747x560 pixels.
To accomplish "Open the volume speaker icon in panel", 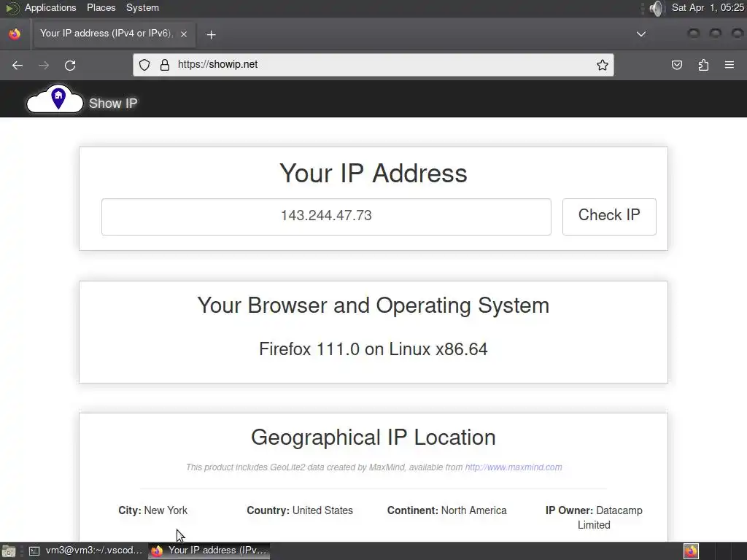I will pos(657,8).
